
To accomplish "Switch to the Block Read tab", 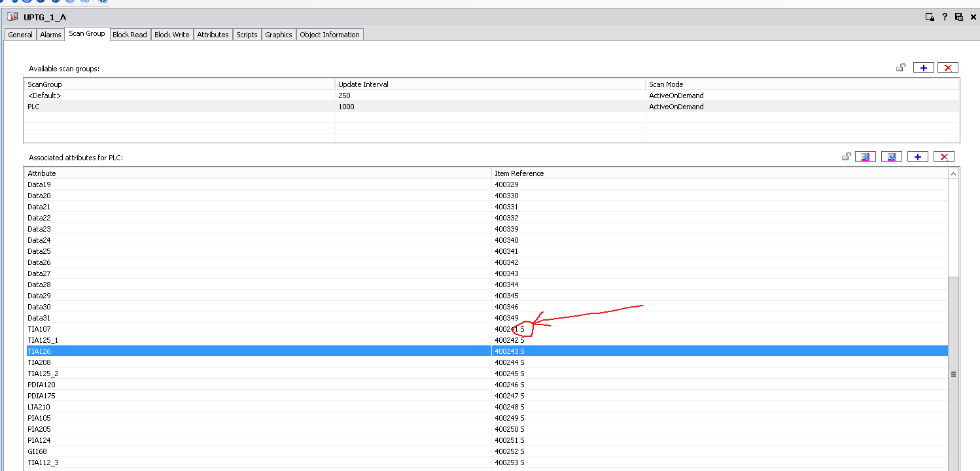I will (130, 35).
